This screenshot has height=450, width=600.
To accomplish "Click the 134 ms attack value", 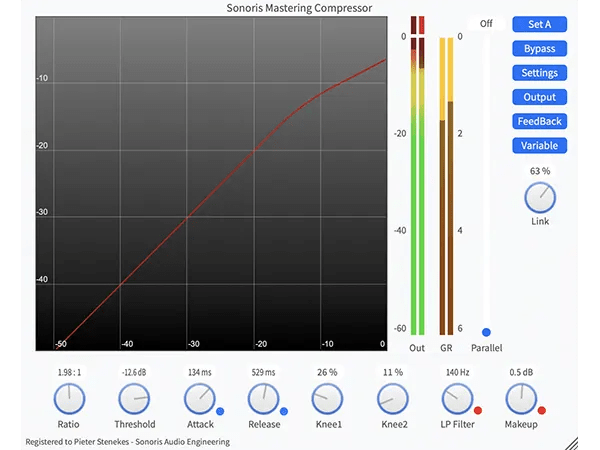I will (x=199, y=372).
